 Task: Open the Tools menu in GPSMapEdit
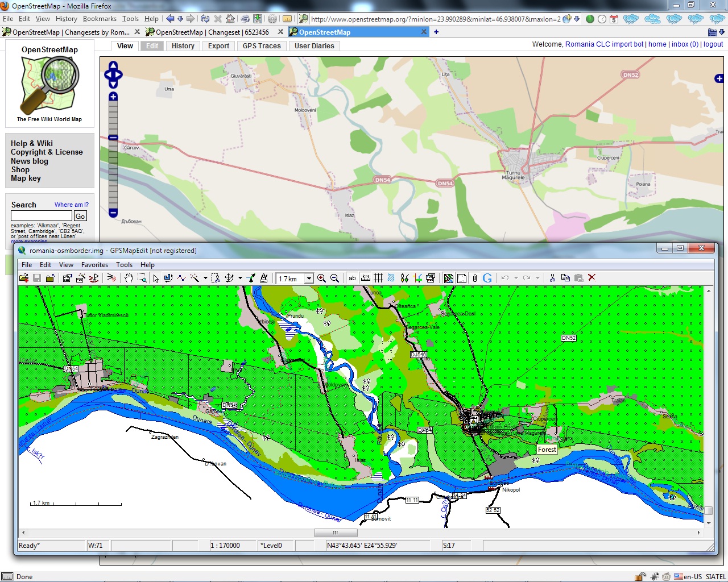tap(124, 265)
